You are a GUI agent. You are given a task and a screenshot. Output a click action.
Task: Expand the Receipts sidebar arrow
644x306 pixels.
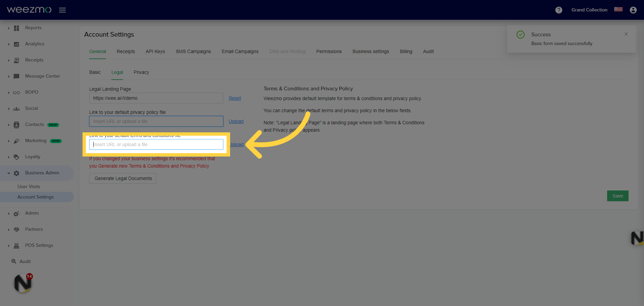click(9, 60)
